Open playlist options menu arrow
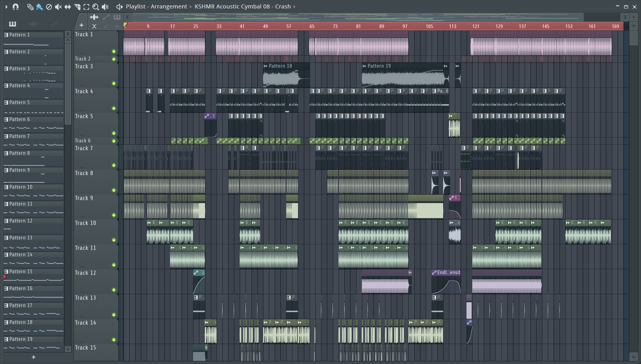641x364 pixels. point(6,7)
